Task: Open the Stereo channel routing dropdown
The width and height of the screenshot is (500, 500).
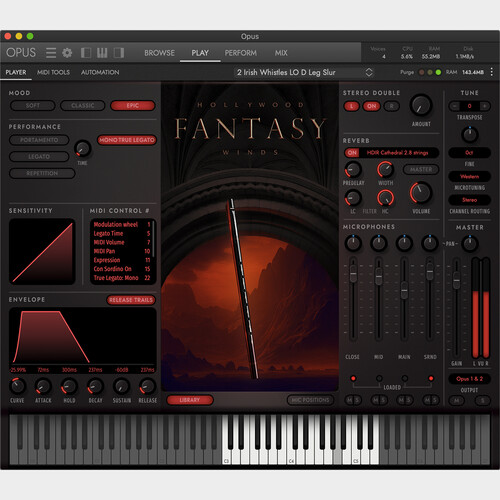Action: [x=469, y=200]
